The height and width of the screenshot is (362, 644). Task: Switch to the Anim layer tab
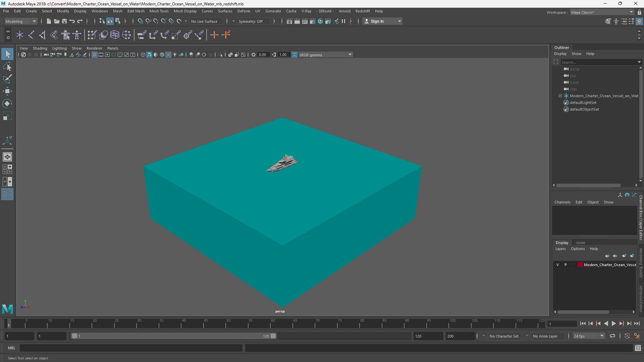pyautogui.click(x=580, y=243)
